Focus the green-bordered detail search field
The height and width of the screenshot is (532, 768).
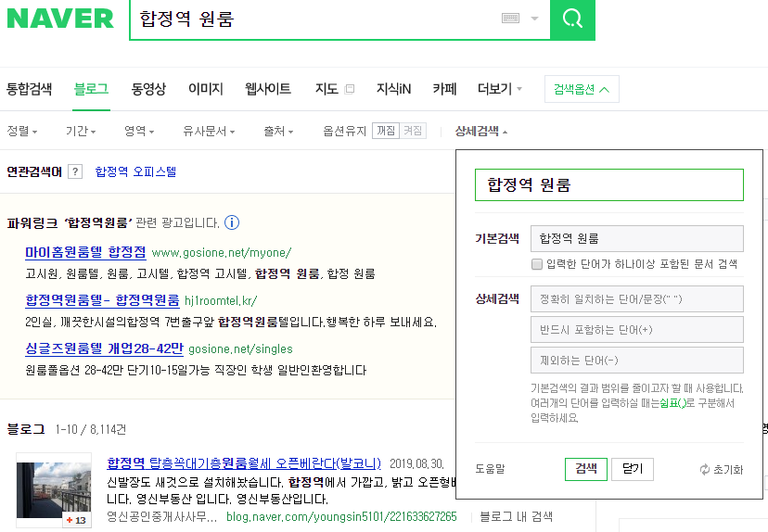[x=609, y=185]
